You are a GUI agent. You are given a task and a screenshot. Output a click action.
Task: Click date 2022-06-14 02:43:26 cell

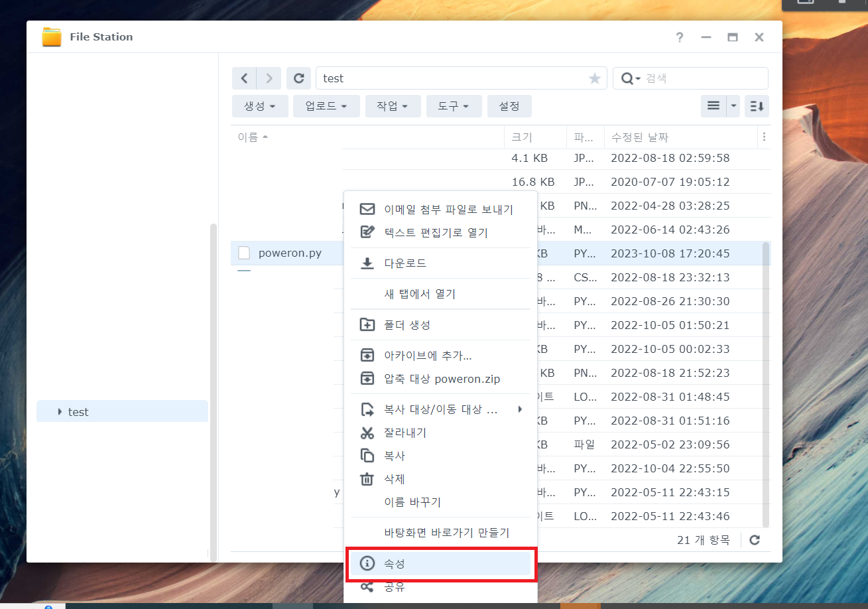point(670,230)
